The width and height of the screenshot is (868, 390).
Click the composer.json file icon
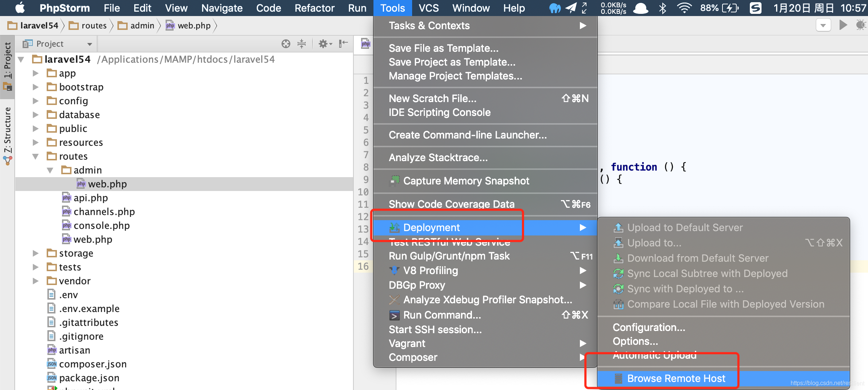tap(52, 364)
